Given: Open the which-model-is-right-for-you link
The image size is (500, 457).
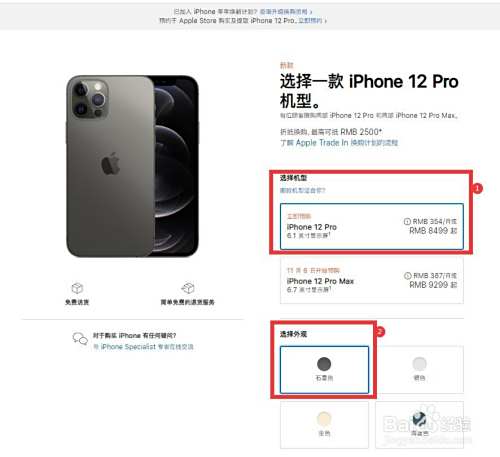Looking at the screenshot, I should (x=302, y=190).
